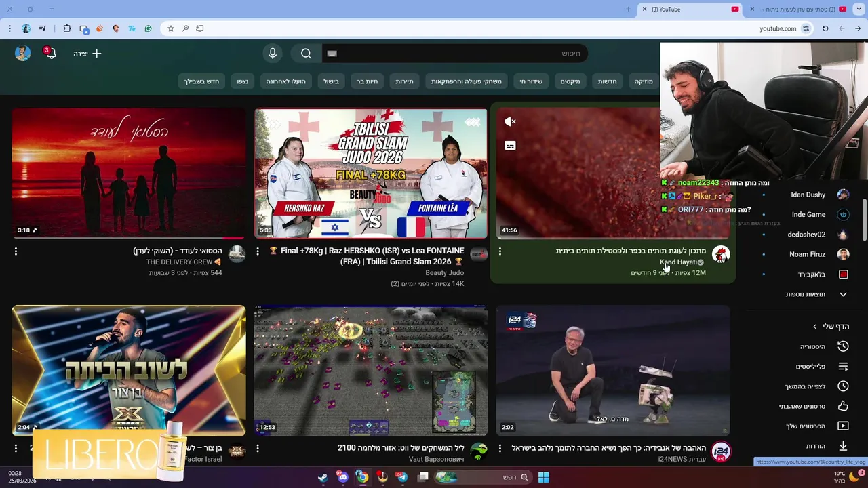Open Kand Hayati channel avatar

click(x=721, y=254)
